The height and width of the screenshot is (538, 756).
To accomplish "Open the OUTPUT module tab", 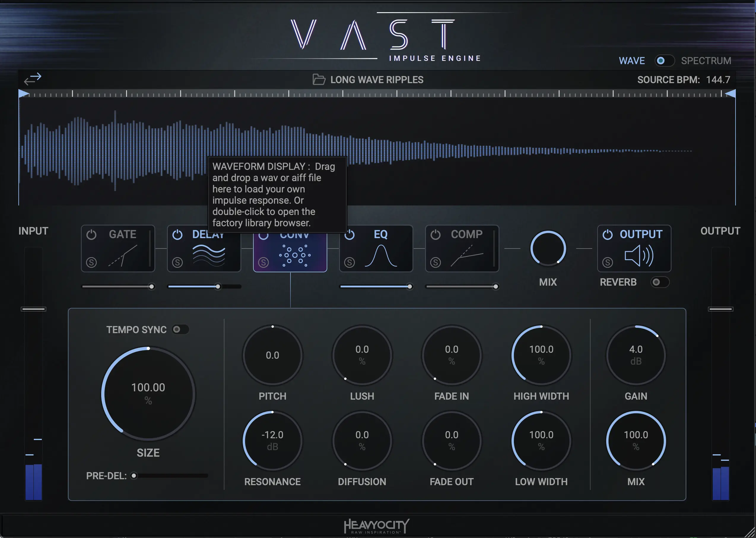I will coord(634,249).
